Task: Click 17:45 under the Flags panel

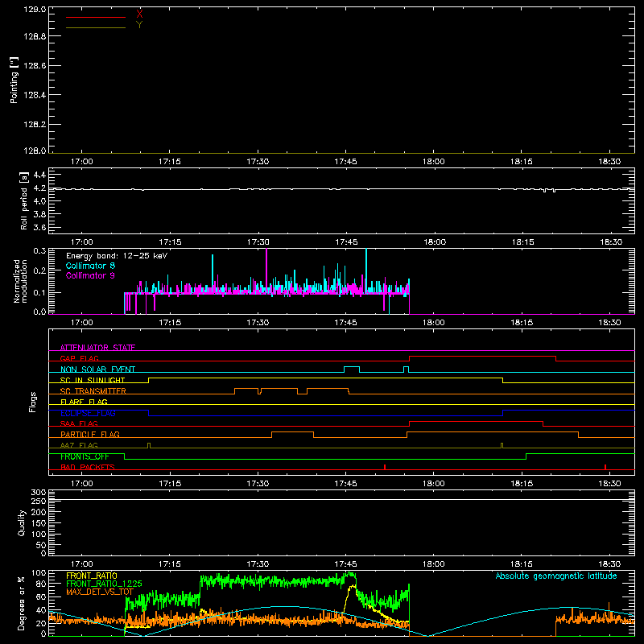Action: click(346, 484)
